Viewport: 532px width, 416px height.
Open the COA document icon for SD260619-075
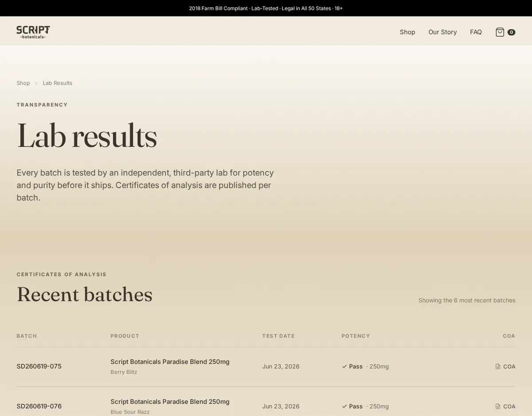pyautogui.click(x=498, y=367)
